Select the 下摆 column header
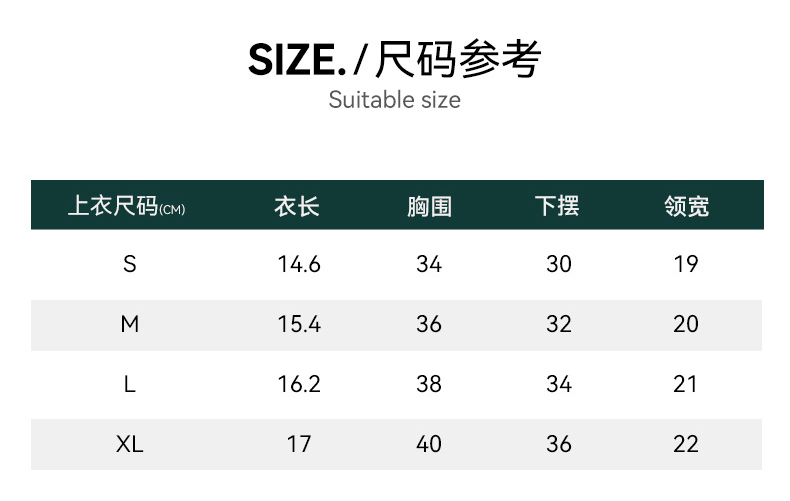This screenshot has width=790, height=501. pos(557,207)
